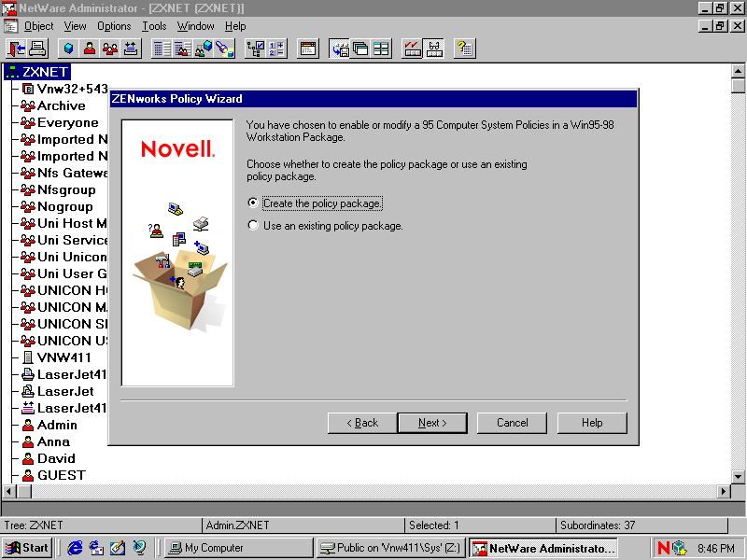The image size is (747, 560).
Task: Cancel the ZENworks Policy Wizard
Action: pos(512,423)
